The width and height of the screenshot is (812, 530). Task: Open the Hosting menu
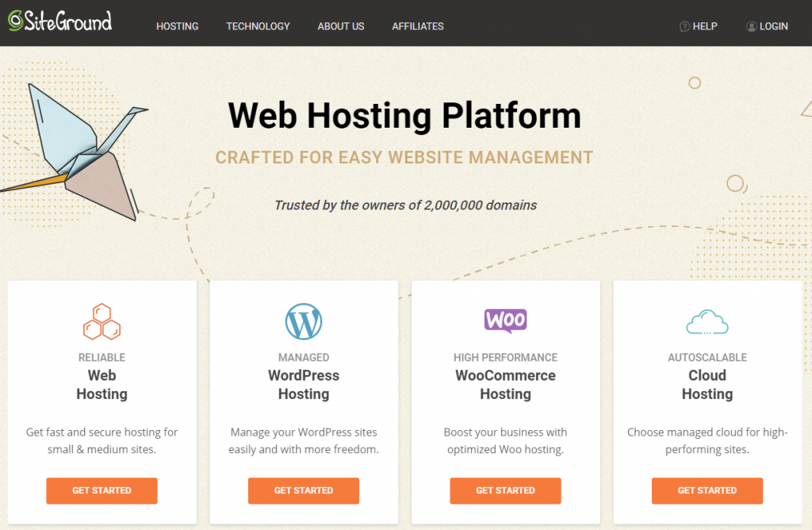[177, 26]
